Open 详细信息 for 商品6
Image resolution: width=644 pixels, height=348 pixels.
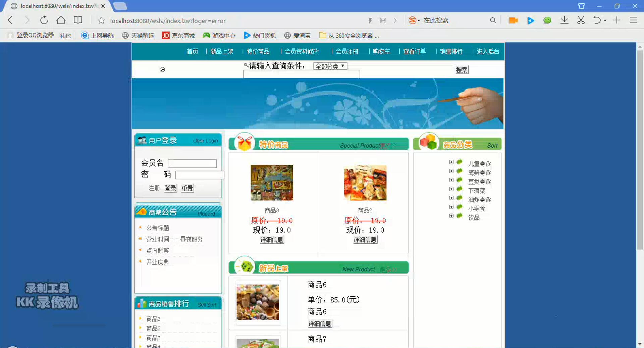[320, 324]
